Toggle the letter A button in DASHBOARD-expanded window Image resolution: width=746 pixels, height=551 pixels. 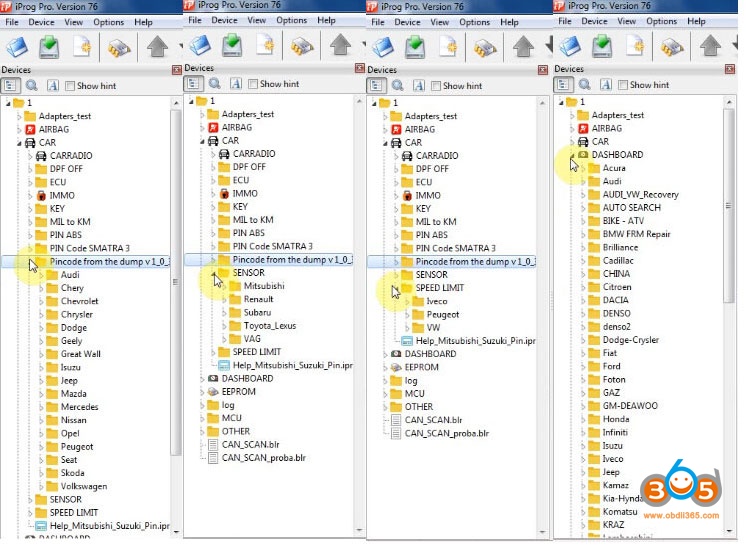click(x=606, y=85)
